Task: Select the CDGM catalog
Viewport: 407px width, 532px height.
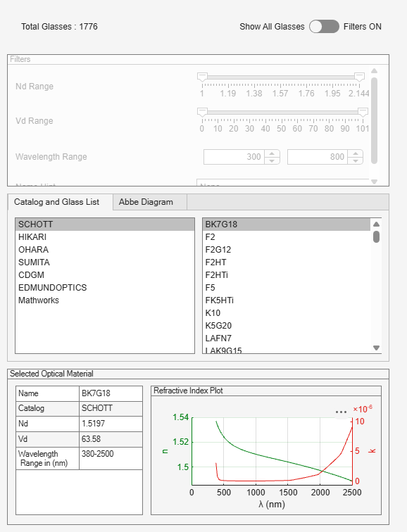Action: [x=105, y=275]
